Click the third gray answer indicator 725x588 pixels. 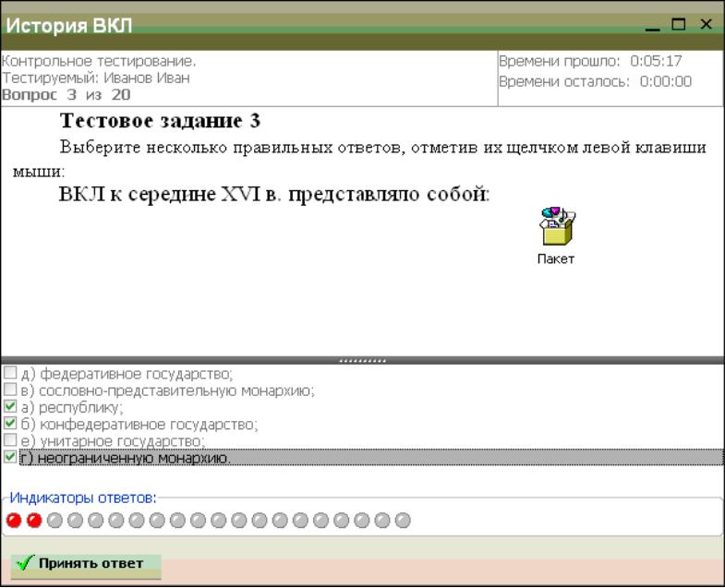(x=96, y=521)
